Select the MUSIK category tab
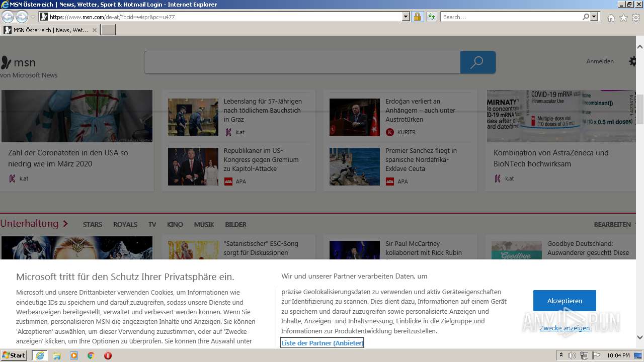Image resolution: width=644 pixels, height=362 pixels. point(204,224)
